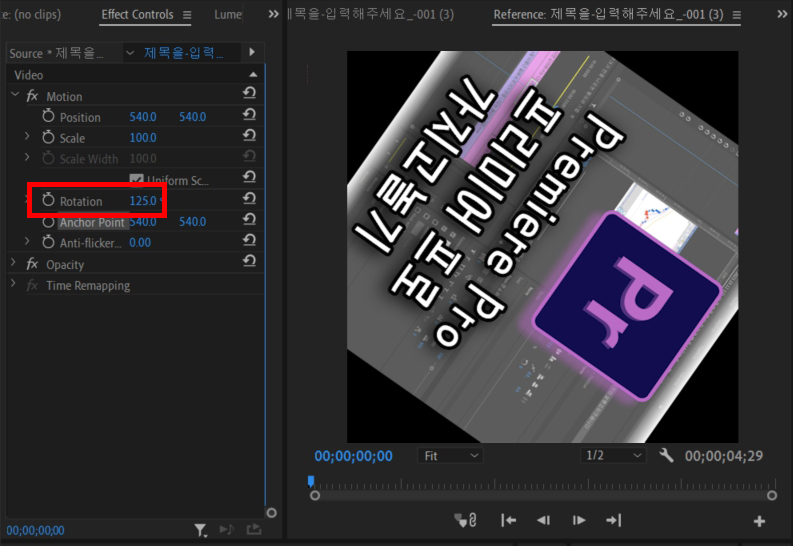
Task: Toggle animation stopwatch for Anti-flicker
Action: [x=48, y=242]
